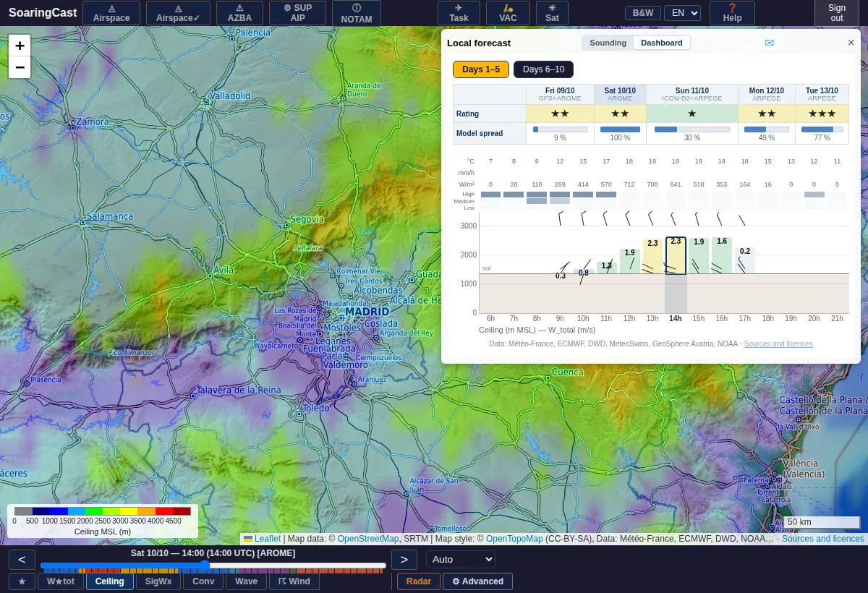Select the Mon 12/10 forecast column
Screen dimensions: 868x593
click(767, 94)
